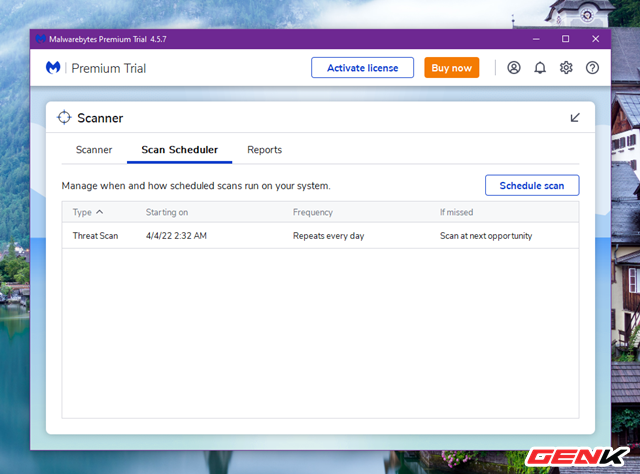The height and width of the screenshot is (474, 640).
Task: Click the Scanner crosshair icon
Action: click(x=65, y=118)
